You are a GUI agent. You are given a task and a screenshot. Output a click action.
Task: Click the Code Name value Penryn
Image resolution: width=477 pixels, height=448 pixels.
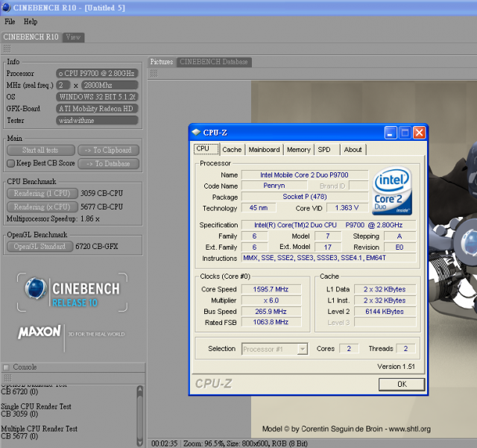[x=274, y=186]
